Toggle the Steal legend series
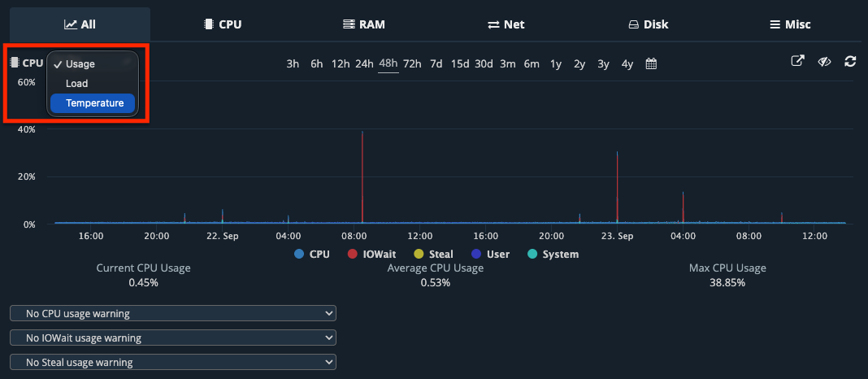 [433, 255]
